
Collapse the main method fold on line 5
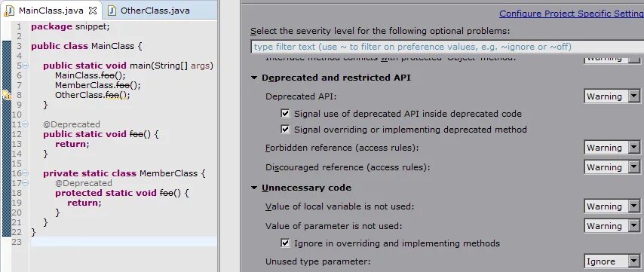tap(26, 66)
